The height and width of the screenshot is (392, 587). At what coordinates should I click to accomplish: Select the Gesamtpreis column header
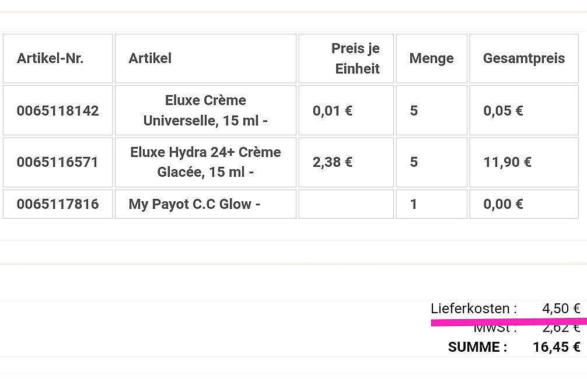click(x=524, y=58)
